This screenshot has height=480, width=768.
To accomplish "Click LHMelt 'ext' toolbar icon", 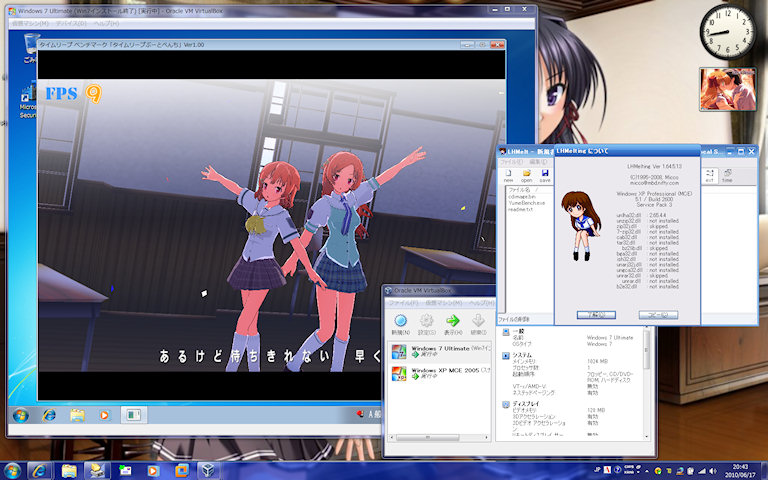I will (710, 174).
